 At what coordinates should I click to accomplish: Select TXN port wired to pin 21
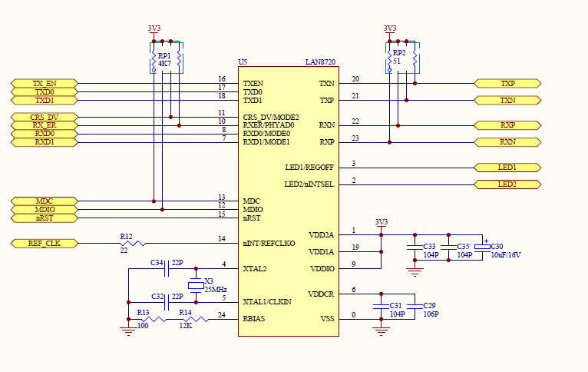click(507, 100)
